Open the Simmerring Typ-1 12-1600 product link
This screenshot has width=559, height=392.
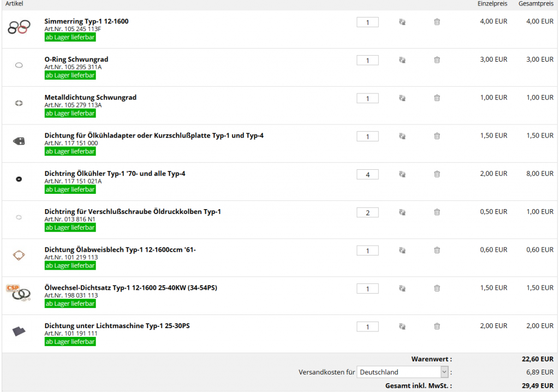[x=86, y=21]
